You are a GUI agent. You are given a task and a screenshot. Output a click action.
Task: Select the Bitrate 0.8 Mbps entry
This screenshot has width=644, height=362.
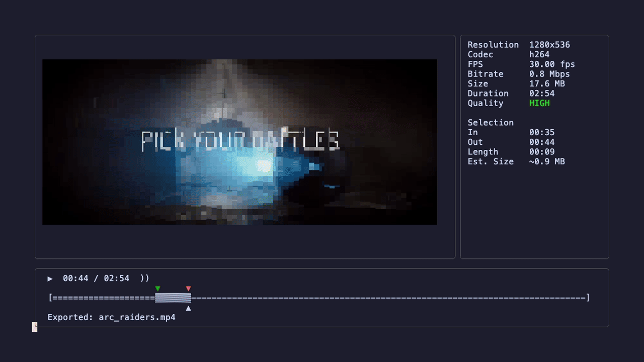(x=549, y=74)
